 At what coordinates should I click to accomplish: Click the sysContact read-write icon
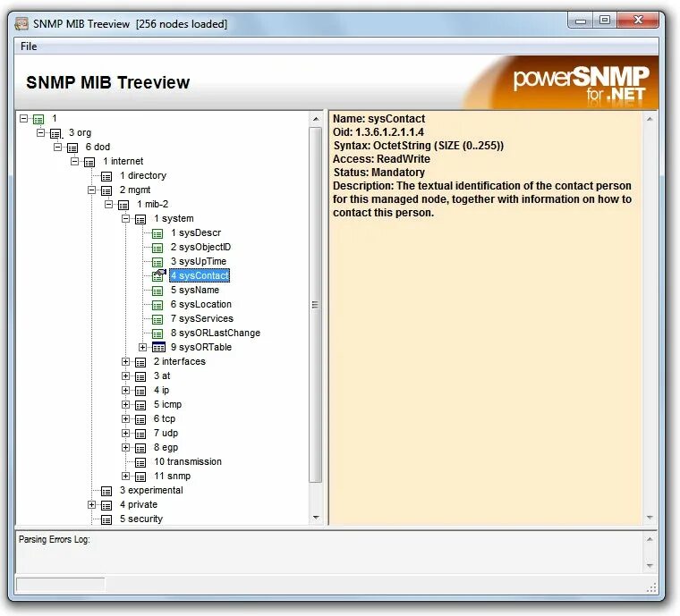(158, 275)
